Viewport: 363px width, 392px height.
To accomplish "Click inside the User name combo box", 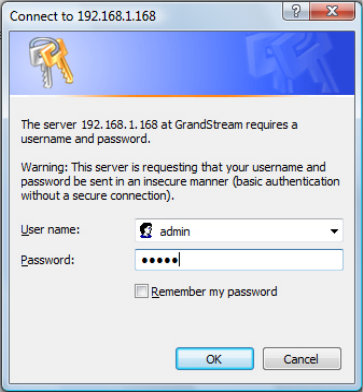I will pyautogui.click(x=239, y=230).
